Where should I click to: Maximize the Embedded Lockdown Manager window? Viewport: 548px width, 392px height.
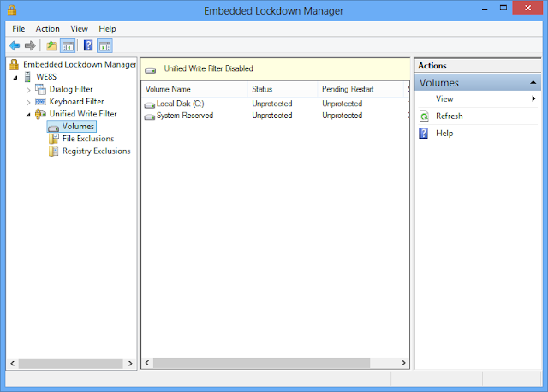tap(503, 9)
